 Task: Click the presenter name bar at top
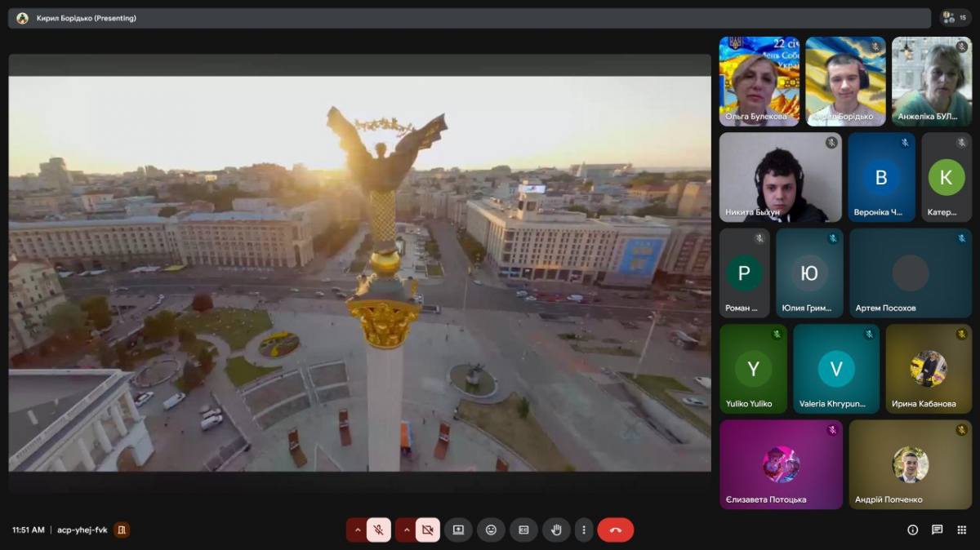(469, 18)
